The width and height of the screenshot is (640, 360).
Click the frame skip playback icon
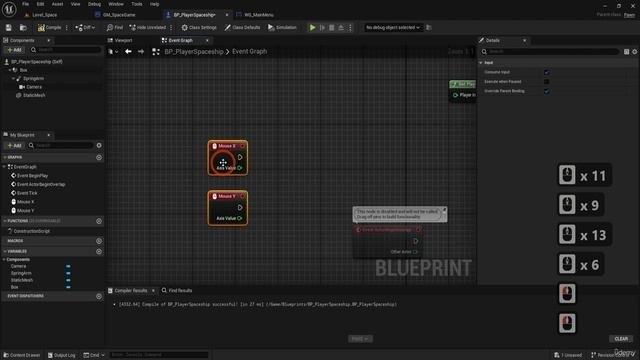click(322, 27)
